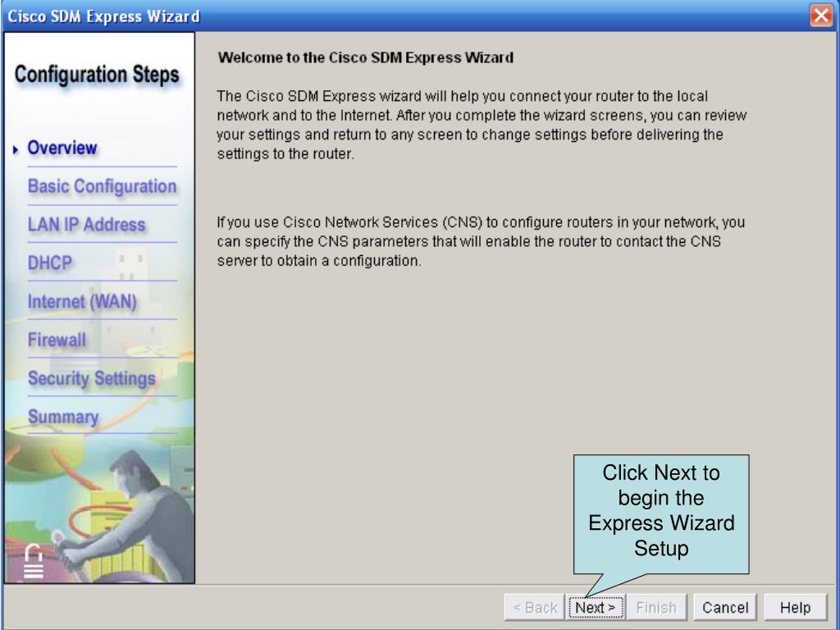Open Help for the wizard
The width and height of the screenshot is (840, 630).
(x=795, y=608)
